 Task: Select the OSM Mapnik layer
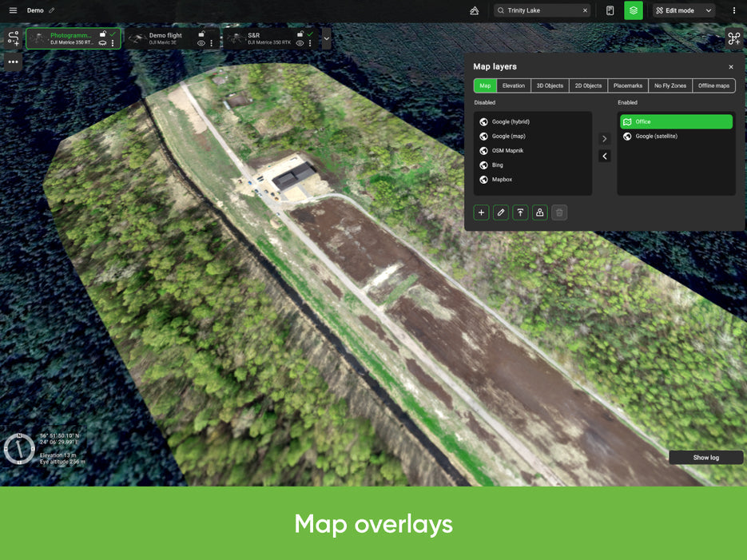pyautogui.click(x=507, y=151)
